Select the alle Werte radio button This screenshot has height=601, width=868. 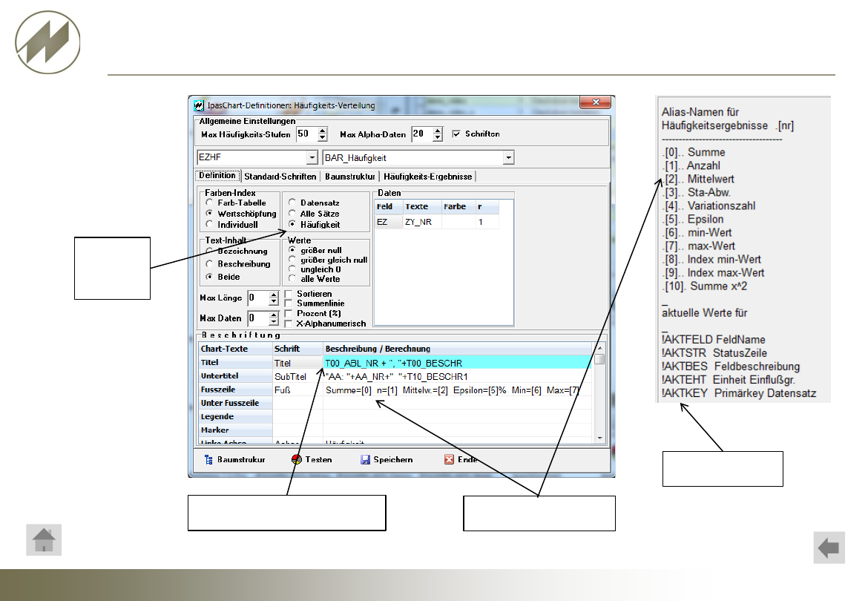292,278
